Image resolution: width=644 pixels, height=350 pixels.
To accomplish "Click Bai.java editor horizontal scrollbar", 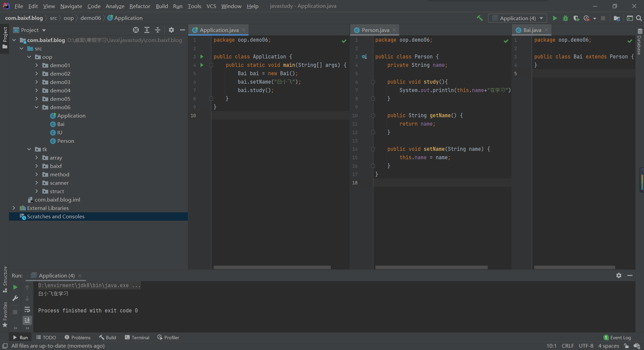I will point(575,267).
